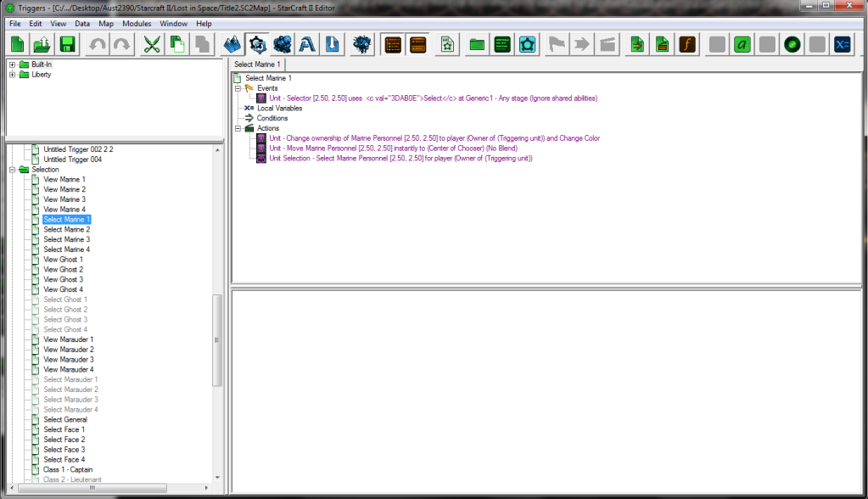
Task: Open the Modules menu
Action: tap(137, 24)
